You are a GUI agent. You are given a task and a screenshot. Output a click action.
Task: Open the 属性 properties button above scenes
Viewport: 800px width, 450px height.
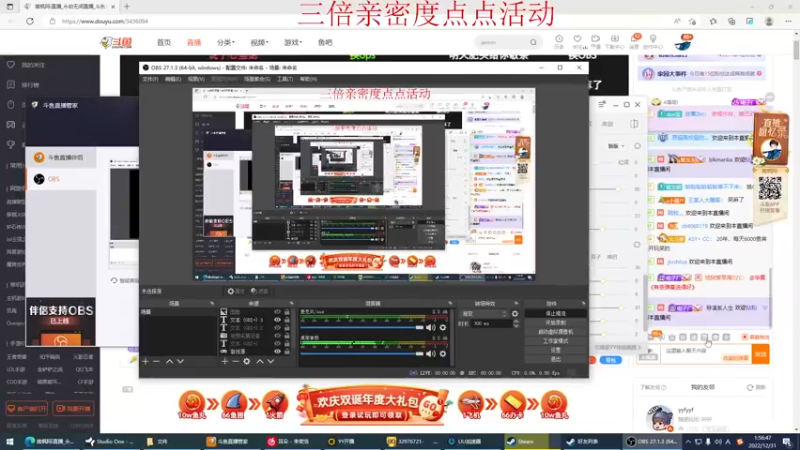point(236,291)
